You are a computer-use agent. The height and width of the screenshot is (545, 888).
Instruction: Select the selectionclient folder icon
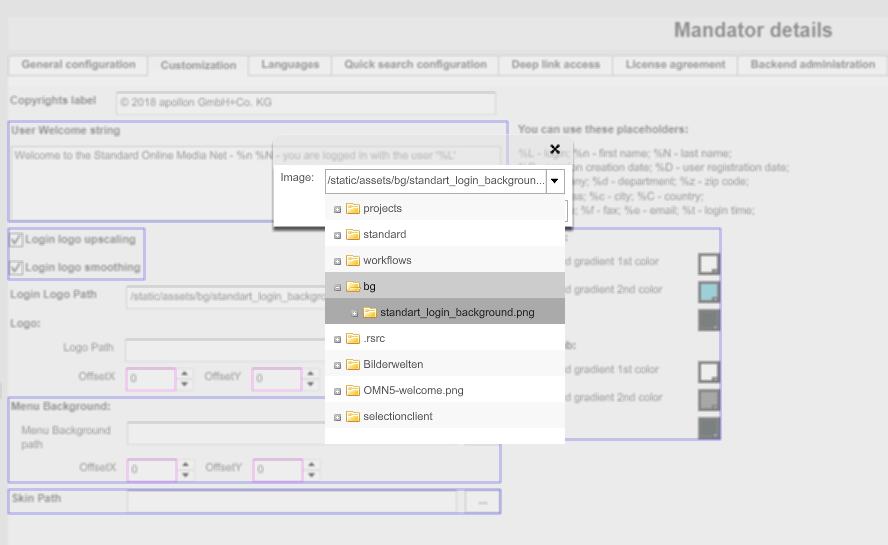353,417
